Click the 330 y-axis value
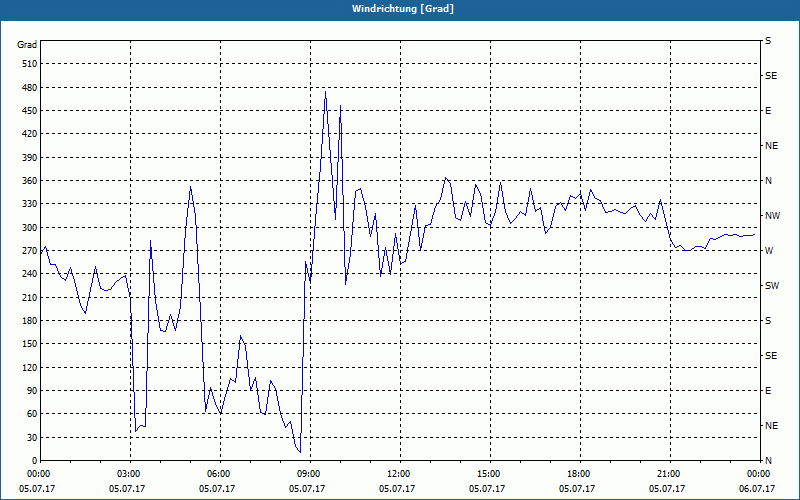 pyautogui.click(x=30, y=204)
